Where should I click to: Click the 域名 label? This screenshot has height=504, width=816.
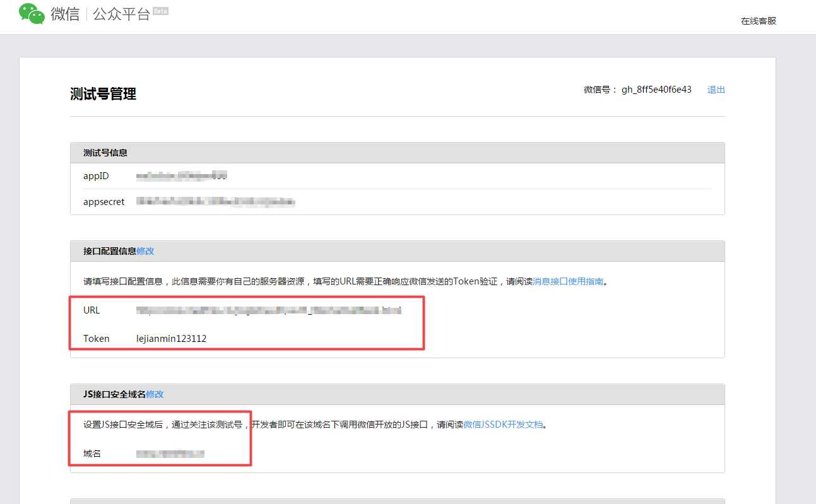pos(92,454)
